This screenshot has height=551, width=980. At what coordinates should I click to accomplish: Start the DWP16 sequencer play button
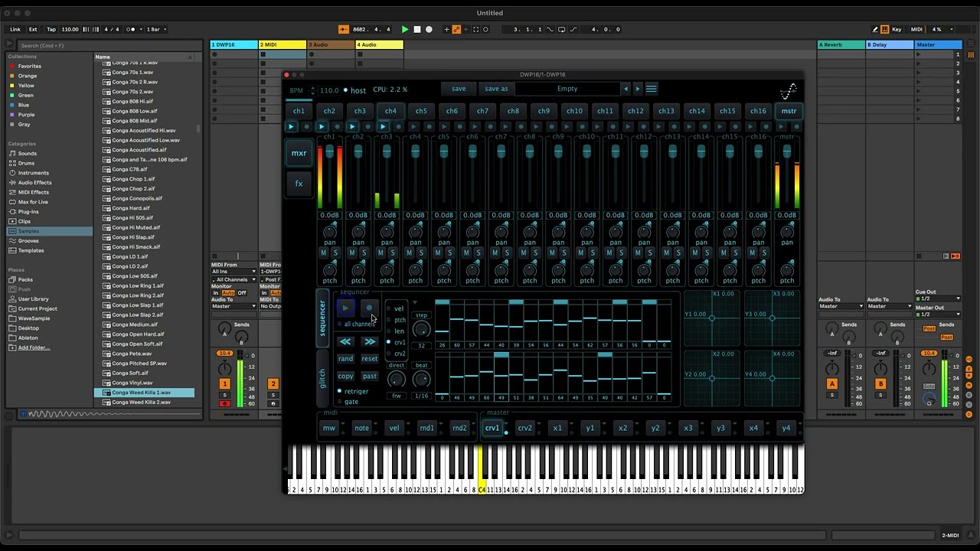[345, 308]
